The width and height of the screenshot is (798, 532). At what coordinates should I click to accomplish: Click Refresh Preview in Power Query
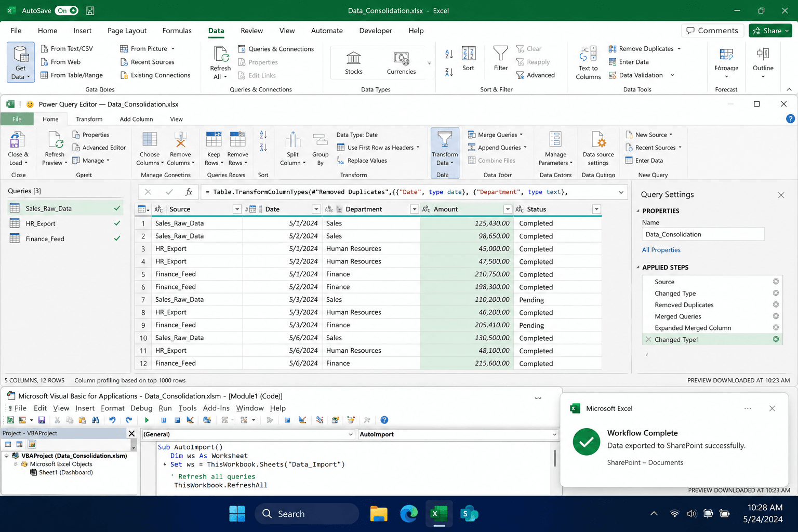pyautogui.click(x=55, y=149)
